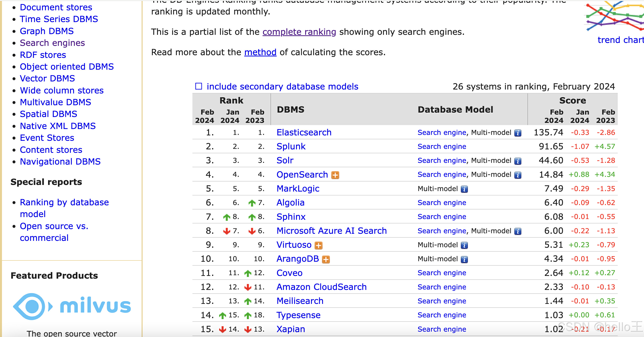The height and width of the screenshot is (337, 644).
Task: Click info icon in Elasticsearch row
Action: pyautogui.click(x=518, y=133)
